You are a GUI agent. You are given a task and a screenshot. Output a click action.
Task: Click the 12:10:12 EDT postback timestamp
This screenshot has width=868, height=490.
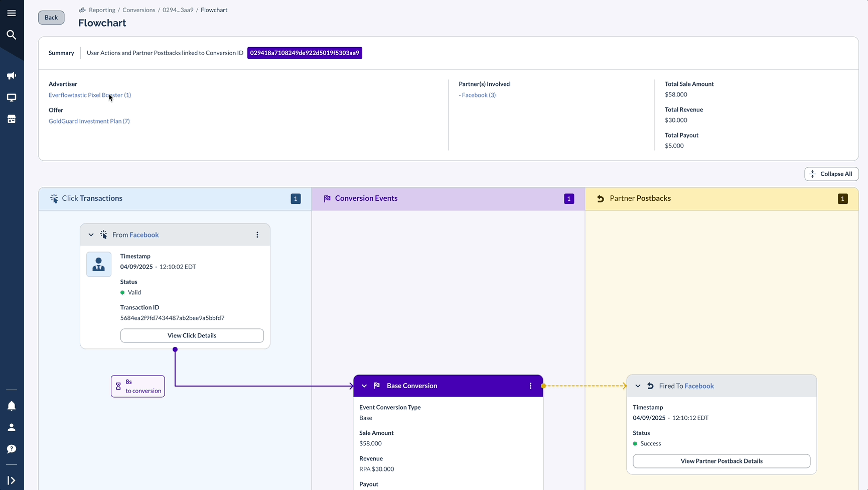pos(690,418)
